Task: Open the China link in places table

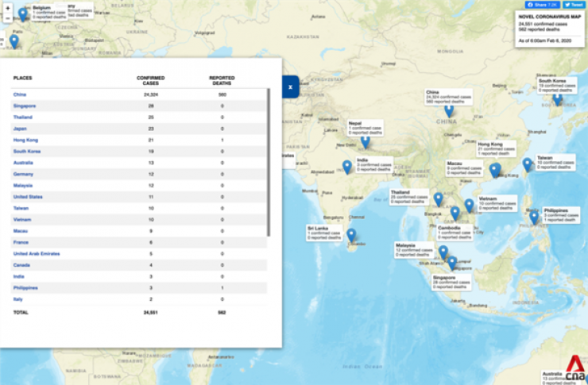Action: point(20,94)
